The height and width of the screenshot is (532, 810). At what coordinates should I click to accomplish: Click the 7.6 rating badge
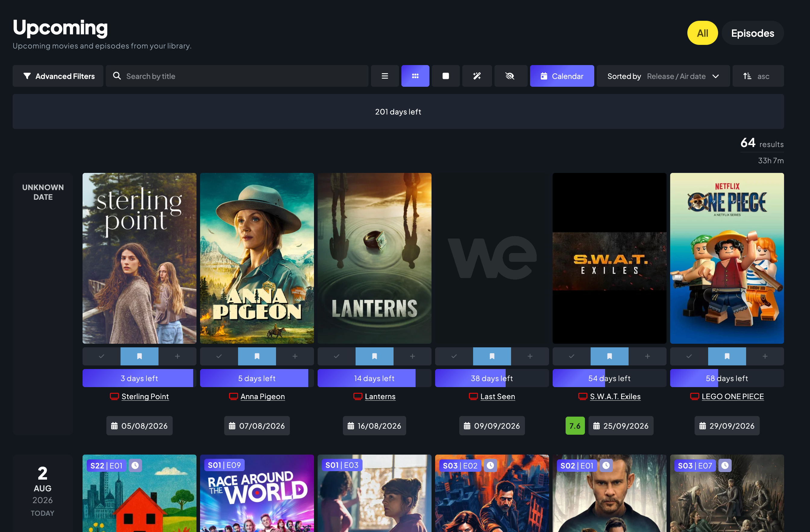click(575, 426)
